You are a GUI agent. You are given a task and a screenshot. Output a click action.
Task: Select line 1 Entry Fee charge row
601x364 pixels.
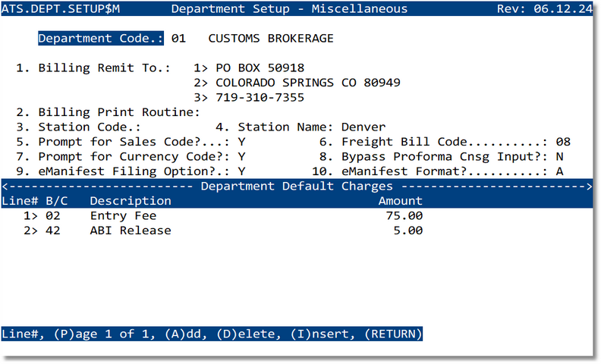point(123,215)
